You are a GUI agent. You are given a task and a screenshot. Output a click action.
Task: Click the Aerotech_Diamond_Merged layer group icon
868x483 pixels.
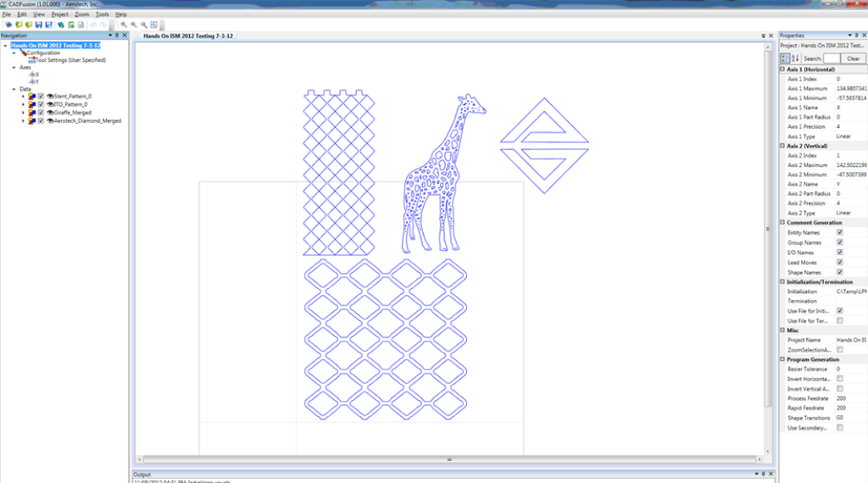click(32, 120)
